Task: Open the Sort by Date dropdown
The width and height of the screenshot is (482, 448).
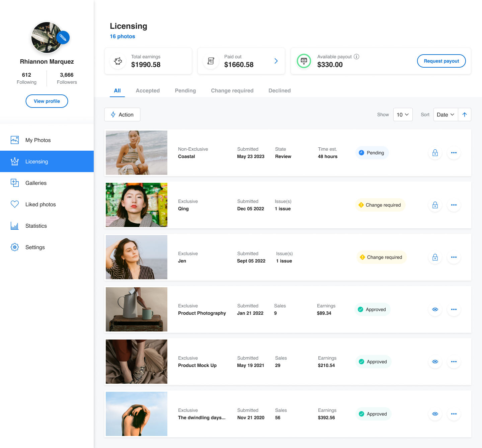Action: click(x=446, y=115)
